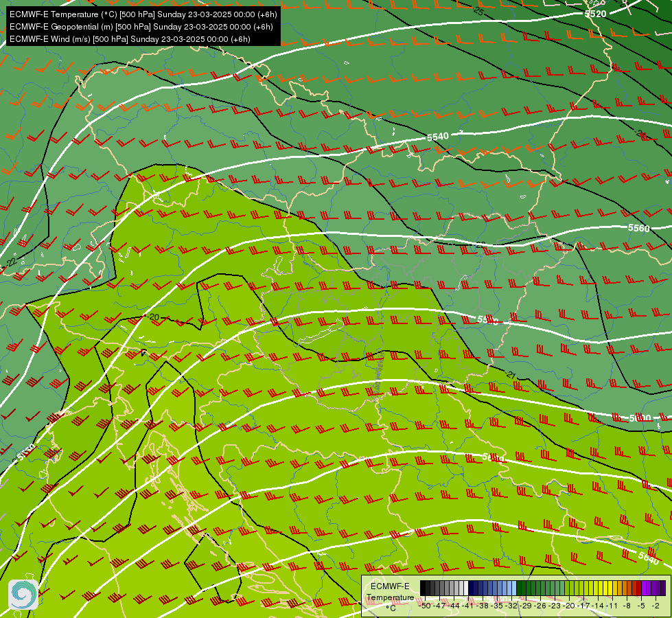Click the -29 legend tick label

(x=526, y=606)
